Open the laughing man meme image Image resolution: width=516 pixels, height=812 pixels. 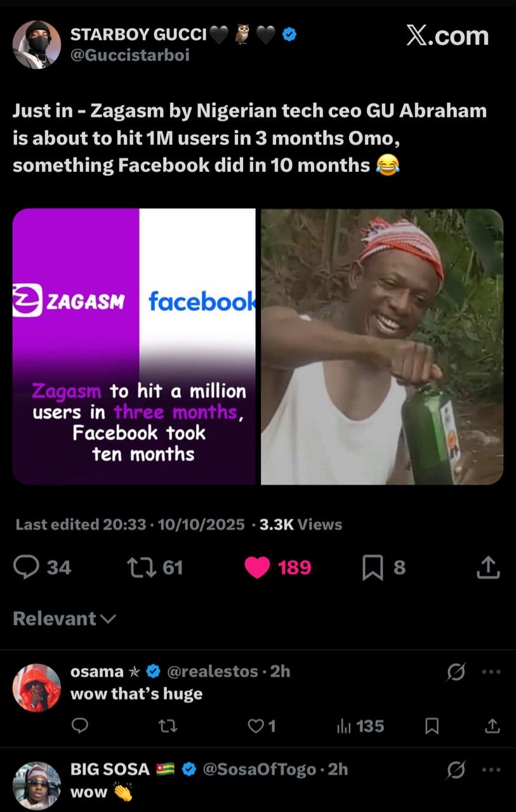(x=382, y=346)
